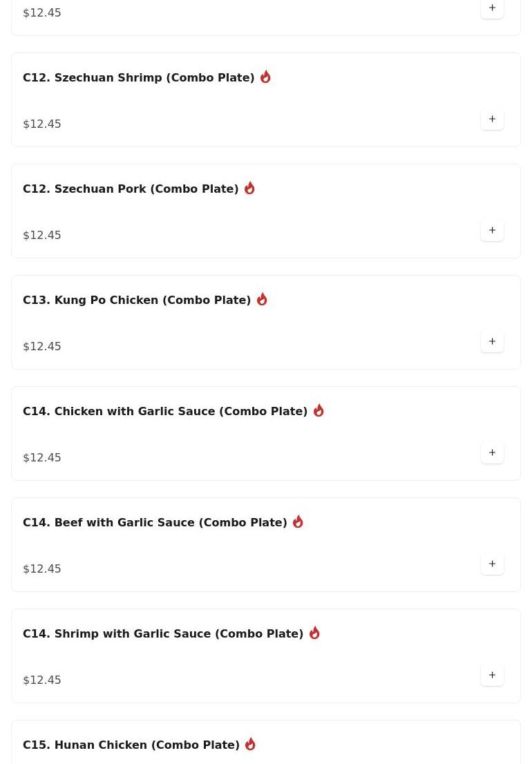Open the C14. Shrimp with Garlic Sauce title
The image size is (532, 764).
tap(163, 634)
